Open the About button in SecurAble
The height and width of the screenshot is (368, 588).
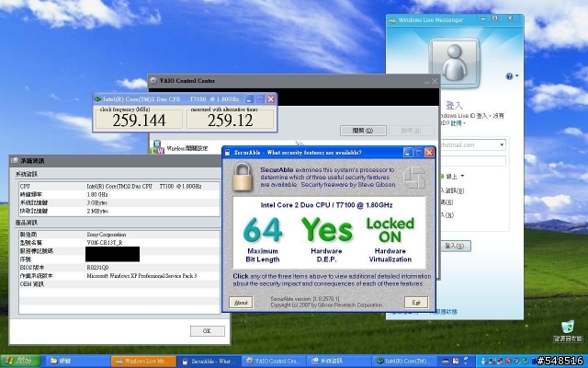(x=241, y=303)
